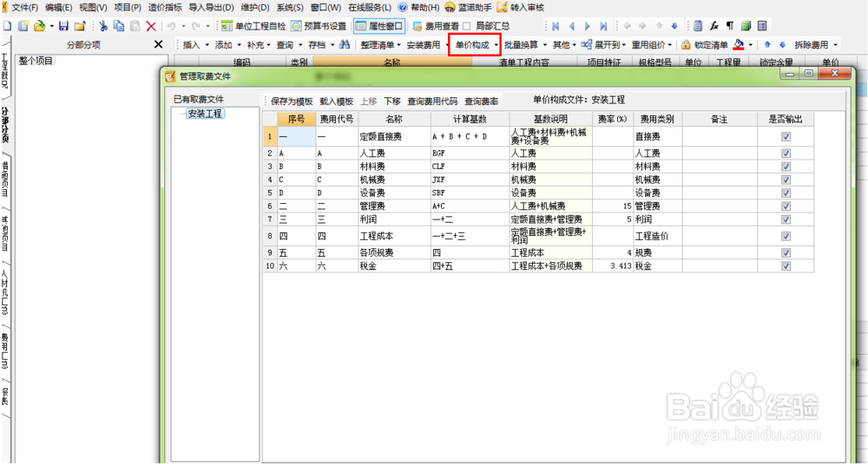
Task: Click the paint bucket fill color icon
Action: [x=739, y=45]
